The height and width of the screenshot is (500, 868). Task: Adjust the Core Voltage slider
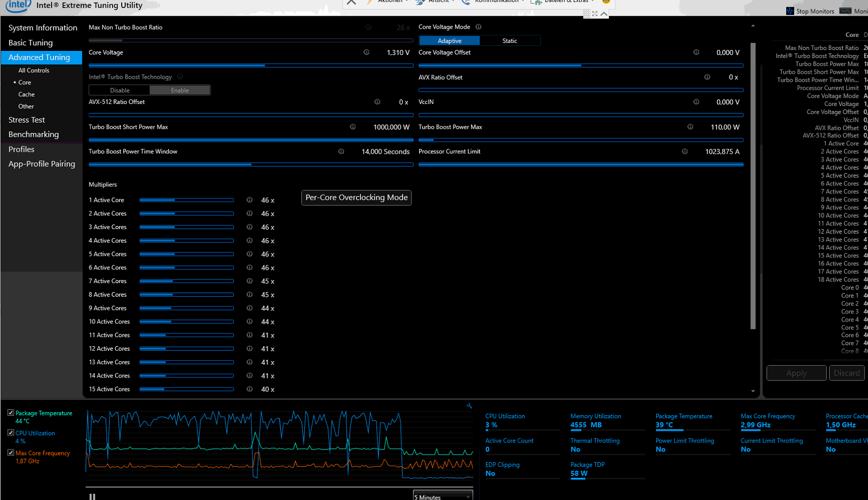[251, 65]
